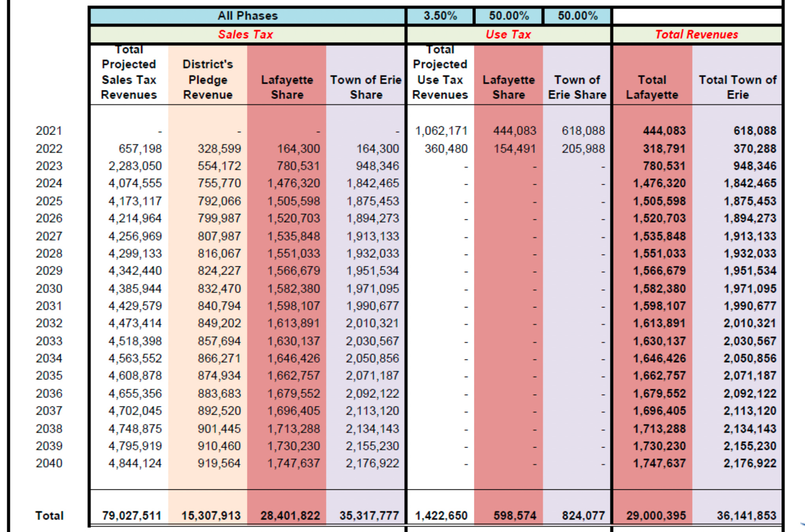This screenshot has height=532, width=805.
Task: Click Total Erie grand total 36,141,853
Action: click(747, 516)
